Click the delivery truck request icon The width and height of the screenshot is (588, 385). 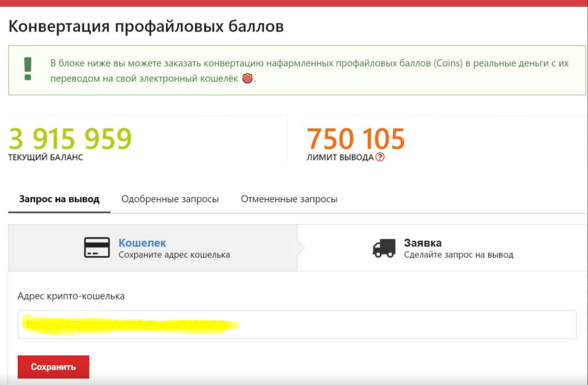point(384,248)
